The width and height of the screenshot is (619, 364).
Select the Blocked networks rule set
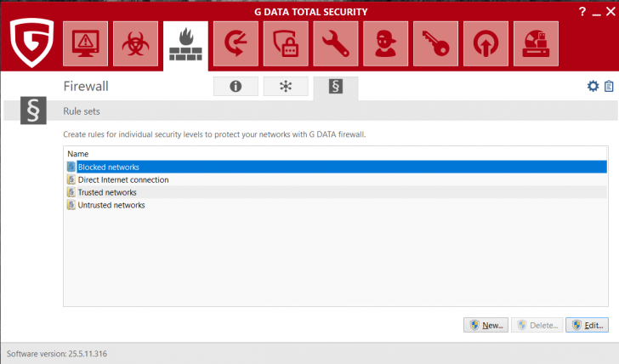click(337, 167)
